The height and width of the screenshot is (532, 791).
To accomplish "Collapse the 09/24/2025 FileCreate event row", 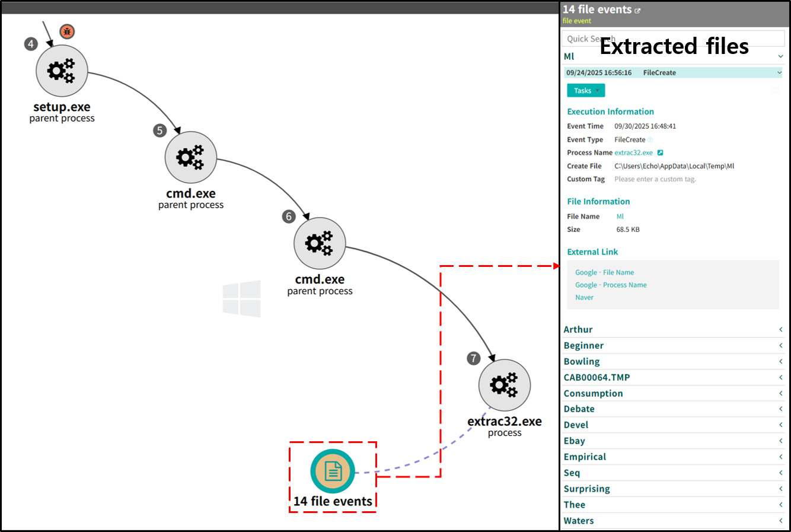I will coord(779,73).
